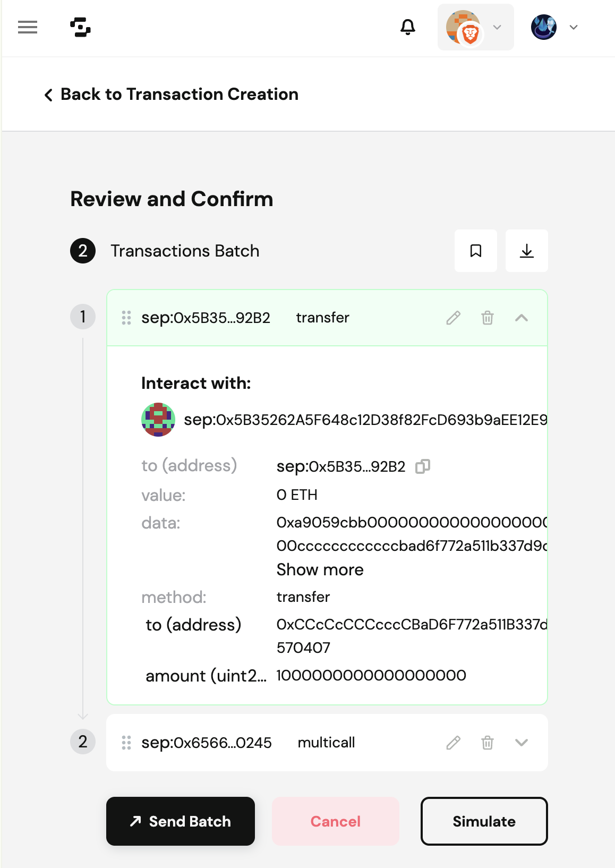
Task: Open the hamburger menu
Action: click(x=28, y=27)
